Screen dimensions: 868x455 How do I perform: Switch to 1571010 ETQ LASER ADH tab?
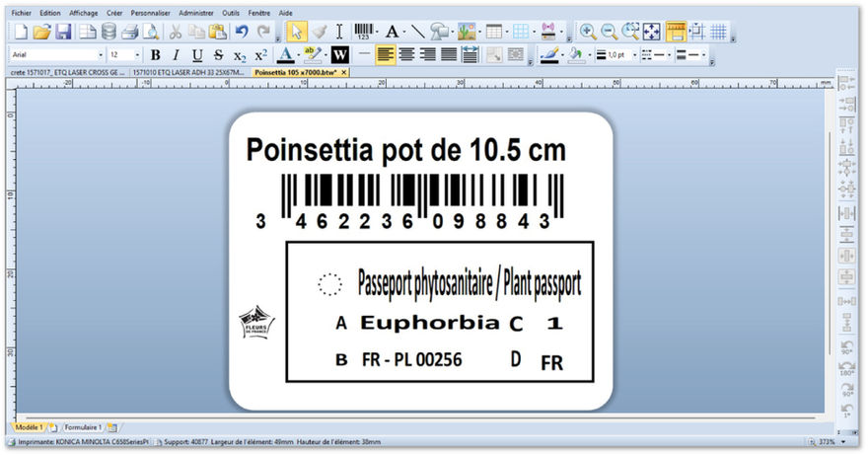pyautogui.click(x=188, y=73)
